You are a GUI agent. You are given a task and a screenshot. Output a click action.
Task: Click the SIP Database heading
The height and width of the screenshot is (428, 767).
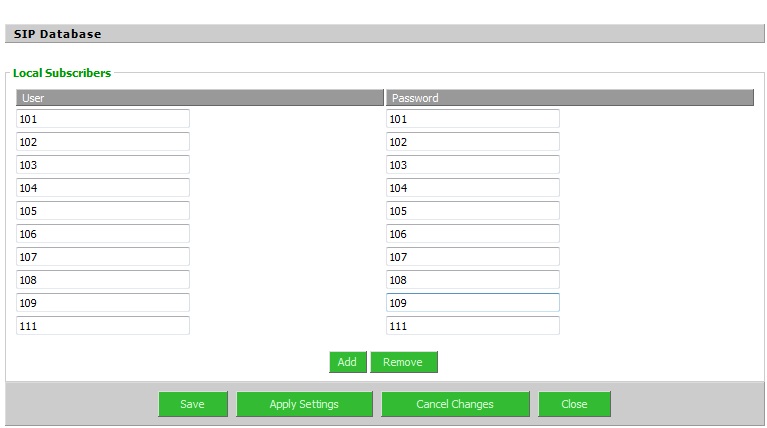[58, 34]
